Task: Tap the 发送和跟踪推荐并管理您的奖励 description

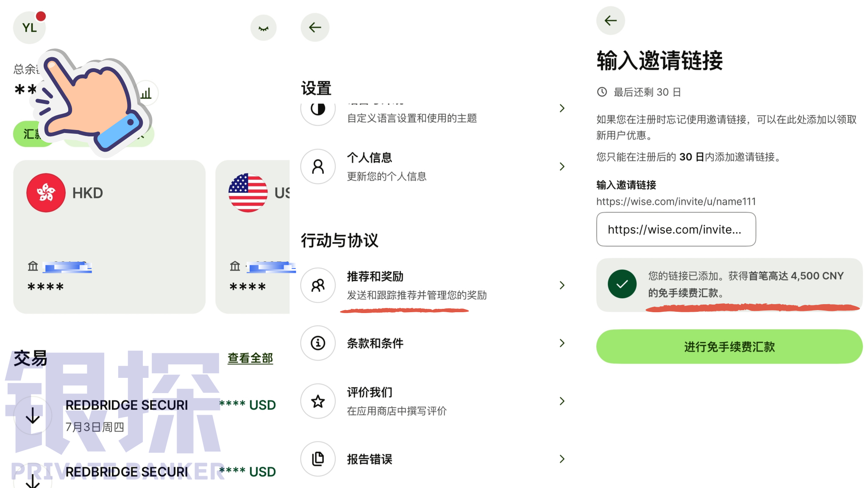Action: click(417, 295)
